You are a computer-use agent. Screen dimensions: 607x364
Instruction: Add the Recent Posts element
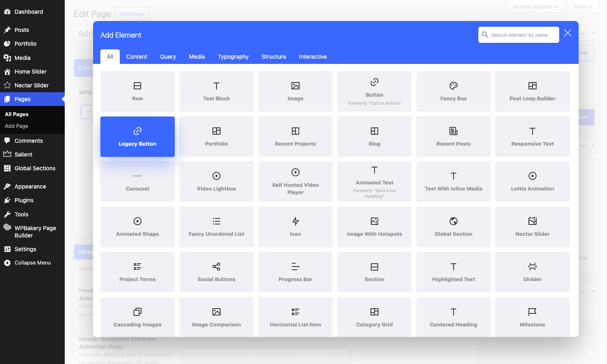pos(454,137)
